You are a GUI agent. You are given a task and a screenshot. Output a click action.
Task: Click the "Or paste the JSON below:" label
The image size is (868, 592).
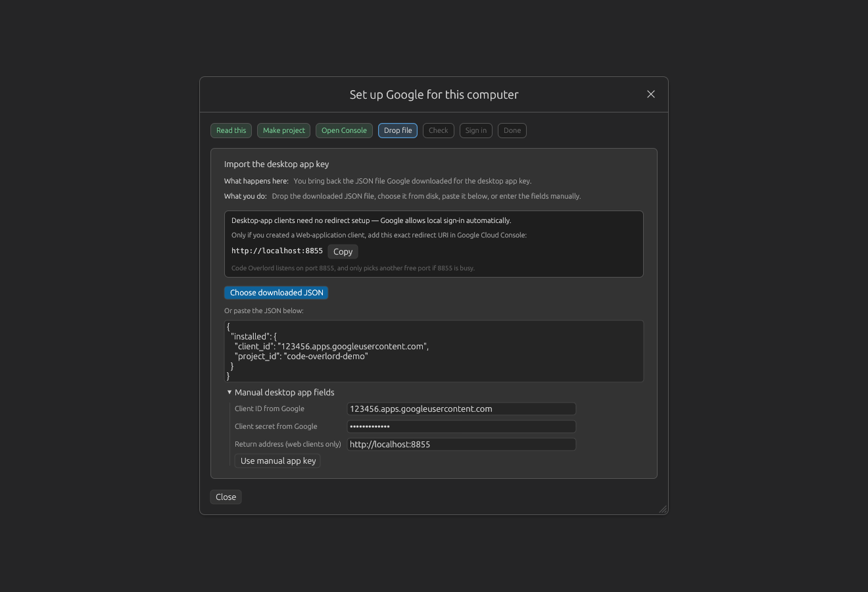264,310
